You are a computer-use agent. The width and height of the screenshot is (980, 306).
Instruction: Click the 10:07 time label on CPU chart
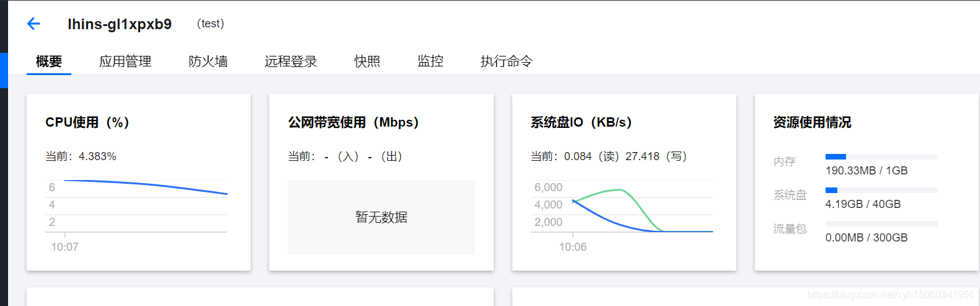coord(65,247)
